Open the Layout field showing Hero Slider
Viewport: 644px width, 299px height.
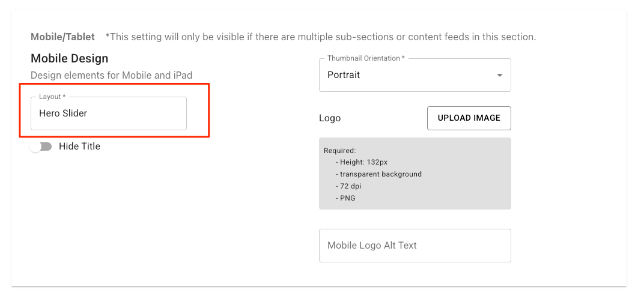point(109,113)
